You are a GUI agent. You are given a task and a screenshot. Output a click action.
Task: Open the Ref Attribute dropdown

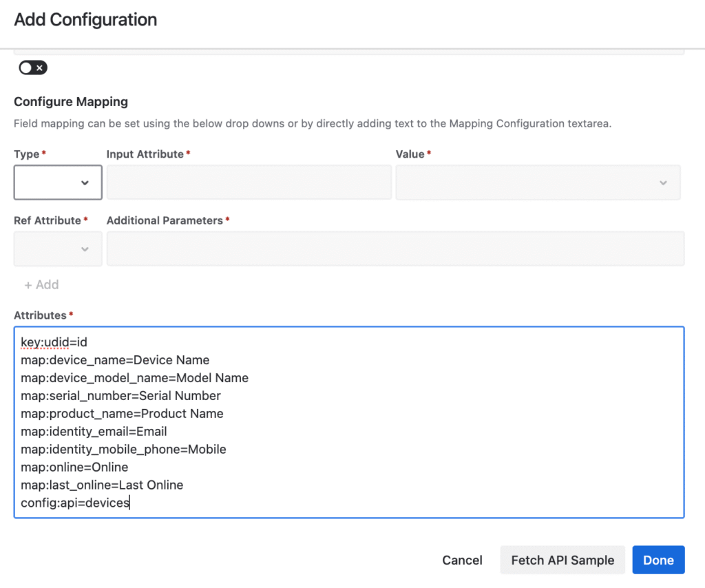click(58, 249)
